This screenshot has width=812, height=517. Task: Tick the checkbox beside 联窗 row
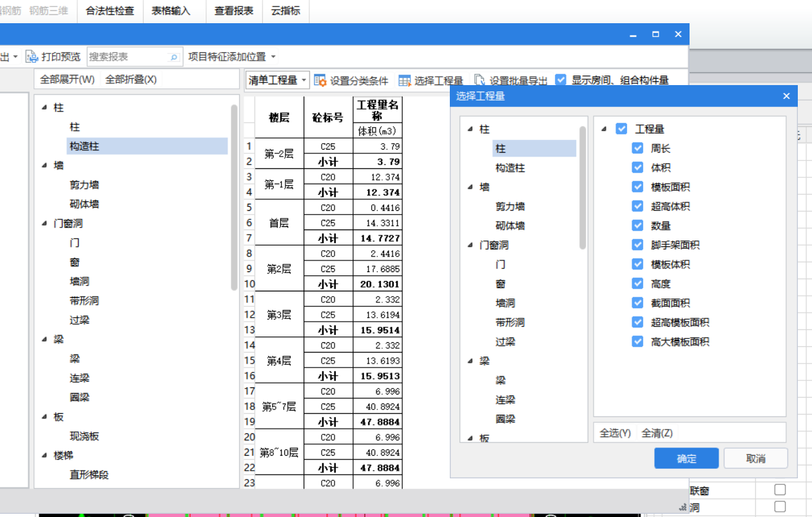(780, 490)
